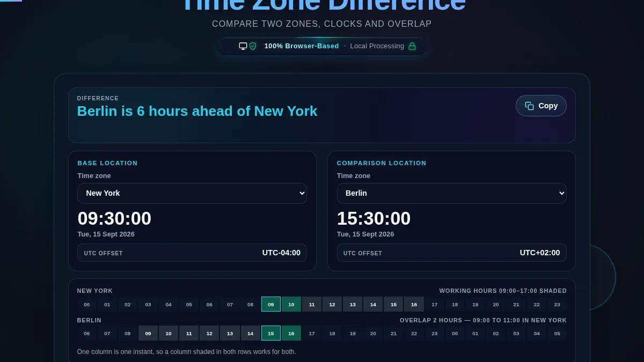Click the 15:30:00 clock display
The image size is (644, 362).
pos(374,218)
